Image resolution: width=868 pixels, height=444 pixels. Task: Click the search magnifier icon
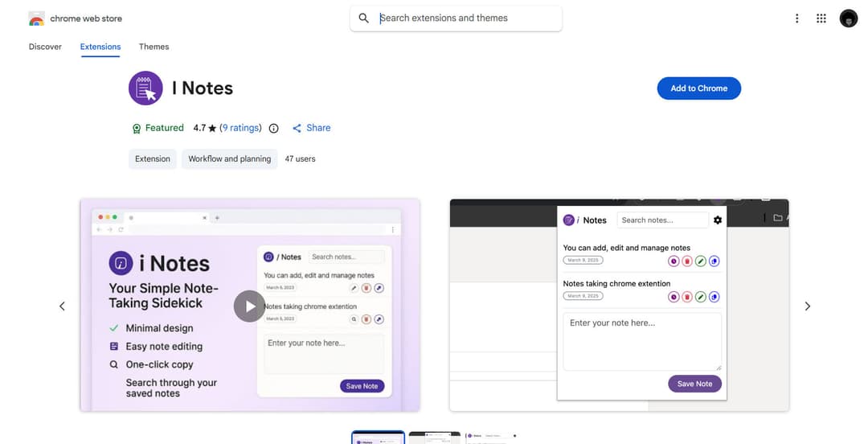(x=364, y=18)
